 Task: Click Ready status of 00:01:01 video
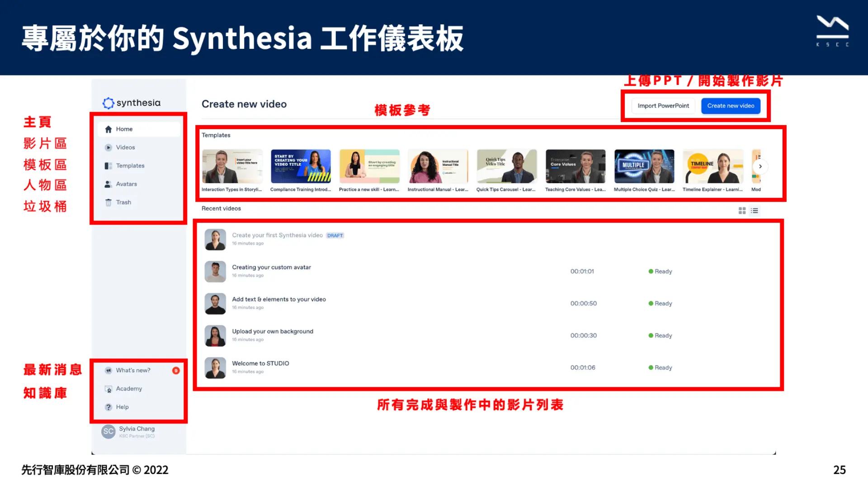click(660, 272)
